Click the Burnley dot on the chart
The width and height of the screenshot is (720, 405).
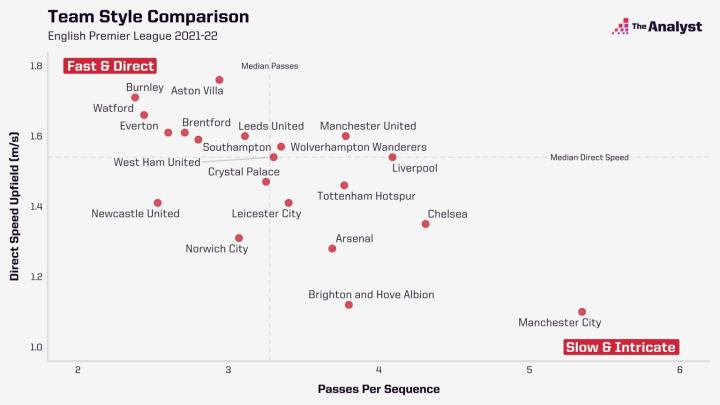[x=135, y=98]
